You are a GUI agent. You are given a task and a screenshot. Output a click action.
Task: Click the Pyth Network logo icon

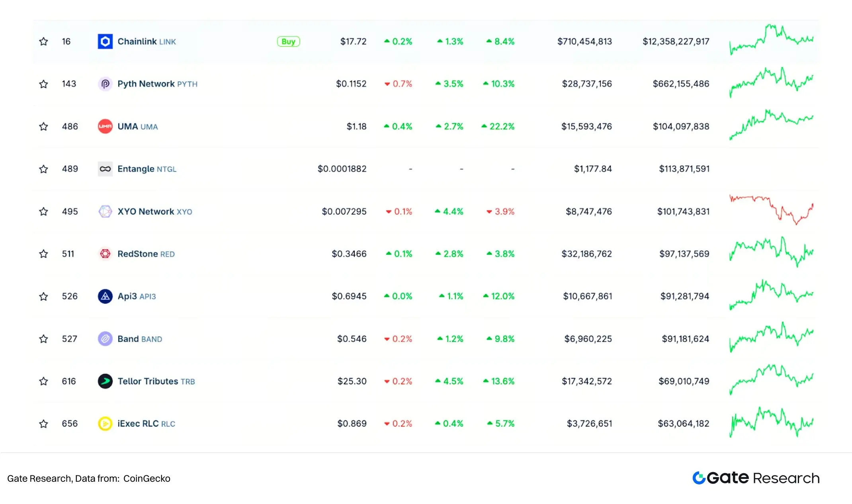[105, 84]
